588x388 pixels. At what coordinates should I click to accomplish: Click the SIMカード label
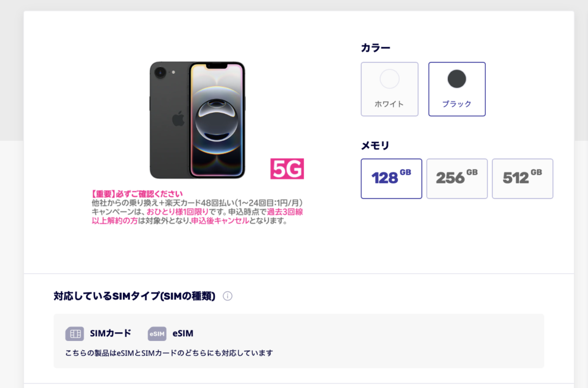point(111,333)
